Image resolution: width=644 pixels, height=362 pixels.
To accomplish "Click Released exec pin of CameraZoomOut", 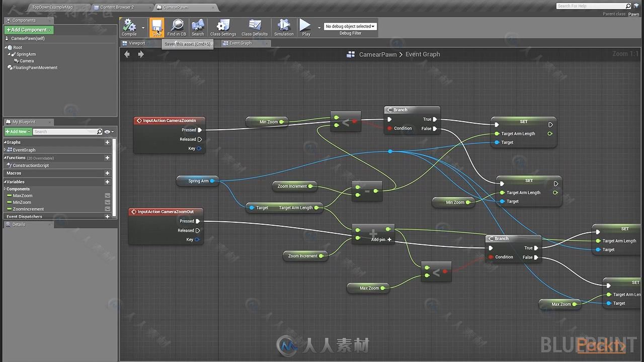I will click(x=198, y=231).
